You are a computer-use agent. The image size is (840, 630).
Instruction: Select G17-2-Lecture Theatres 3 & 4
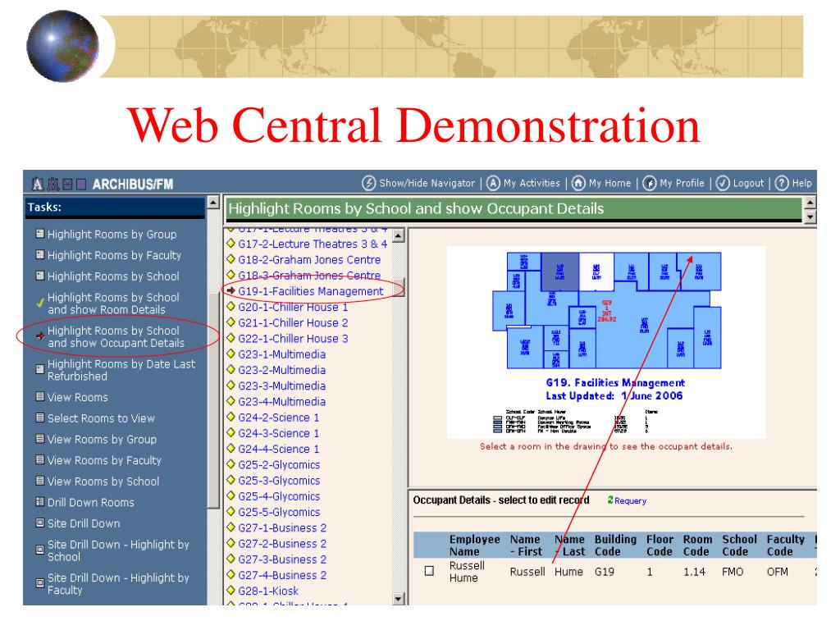point(313,244)
